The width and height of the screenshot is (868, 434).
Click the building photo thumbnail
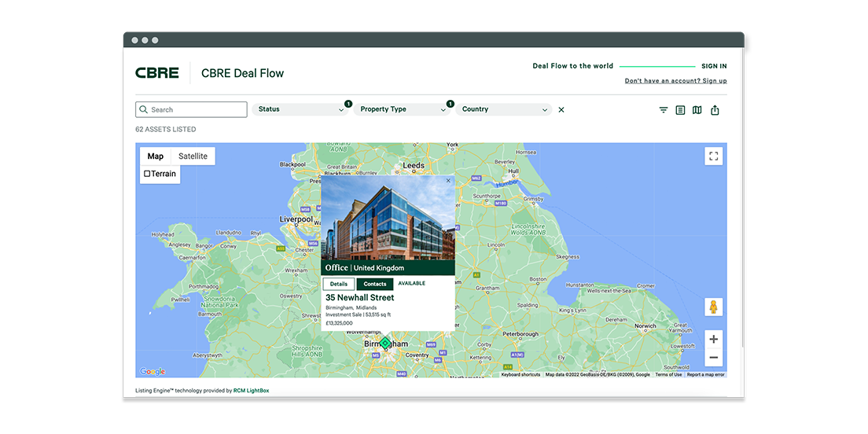[x=388, y=219]
